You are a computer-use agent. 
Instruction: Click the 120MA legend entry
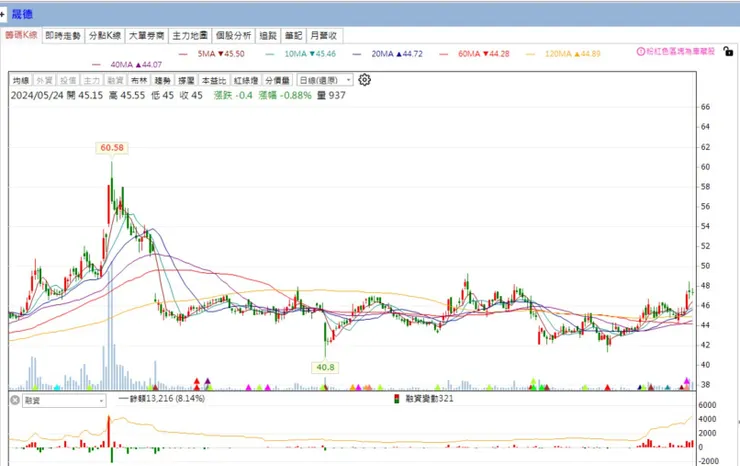(x=563, y=54)
